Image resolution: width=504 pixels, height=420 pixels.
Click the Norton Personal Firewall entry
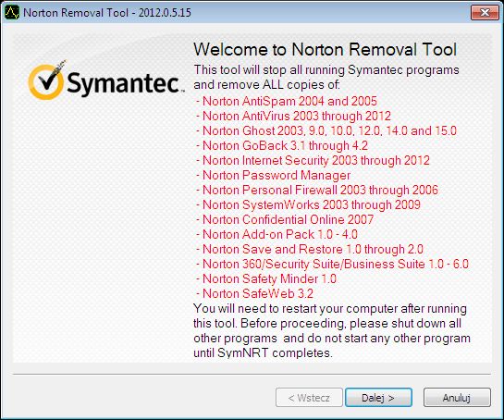click(317, 190)
